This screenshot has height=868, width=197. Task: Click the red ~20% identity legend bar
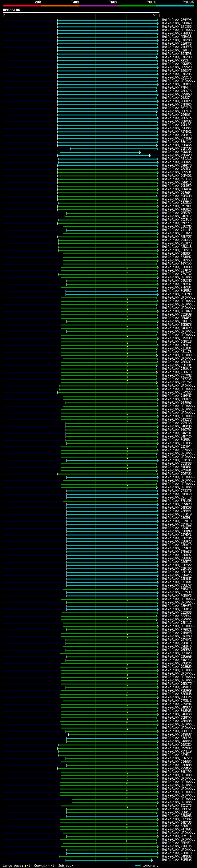22,6
